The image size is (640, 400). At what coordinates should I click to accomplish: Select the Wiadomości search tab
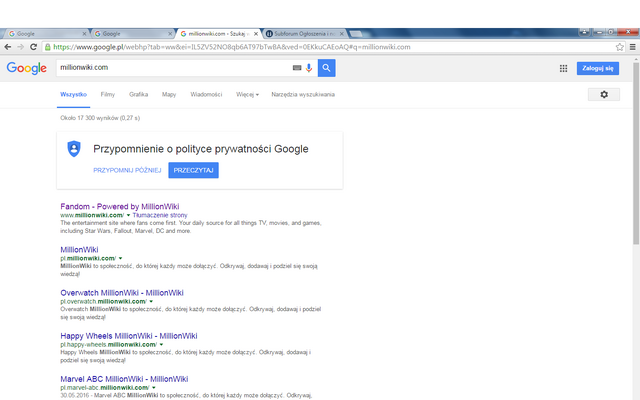click(x=206, y=94)
